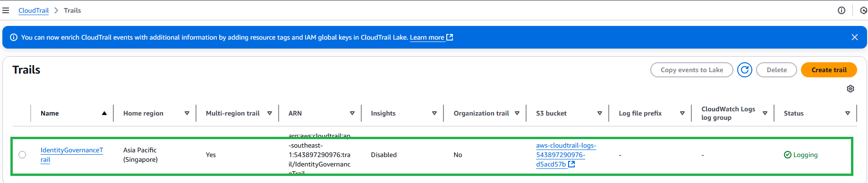Screen dimensions: 868x183
Task: Select the IdentityGovernanceTrail radio button
Action: tap(22, 155)
